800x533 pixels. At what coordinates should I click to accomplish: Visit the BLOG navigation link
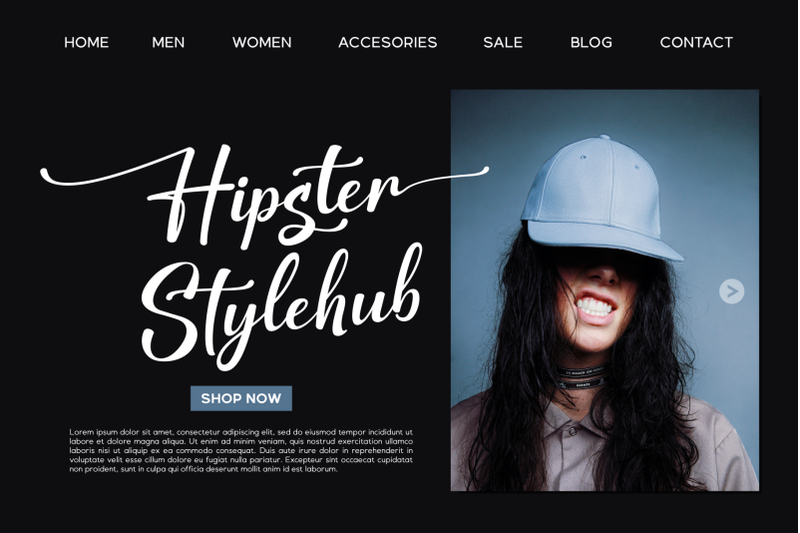(591, 42)
